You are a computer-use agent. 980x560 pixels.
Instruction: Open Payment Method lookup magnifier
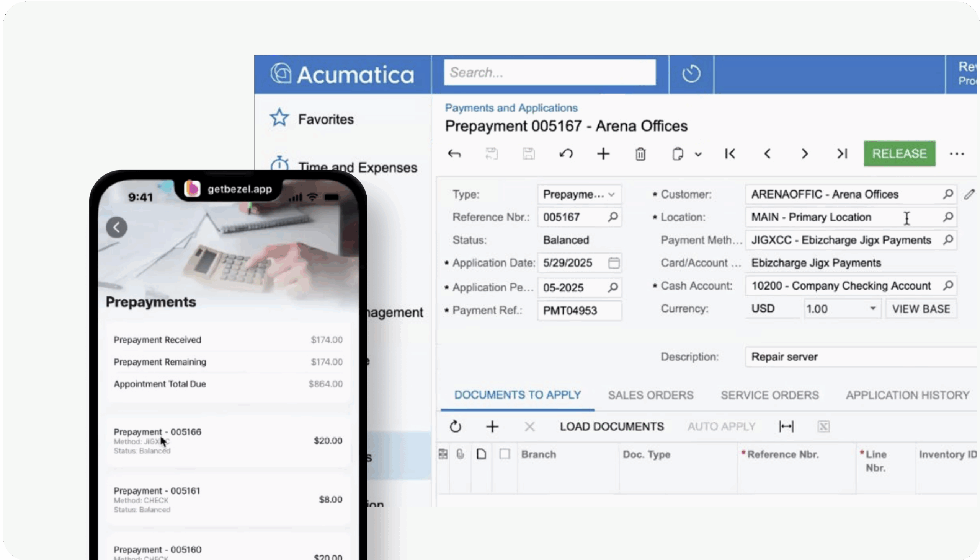click(x=948, y=239)
